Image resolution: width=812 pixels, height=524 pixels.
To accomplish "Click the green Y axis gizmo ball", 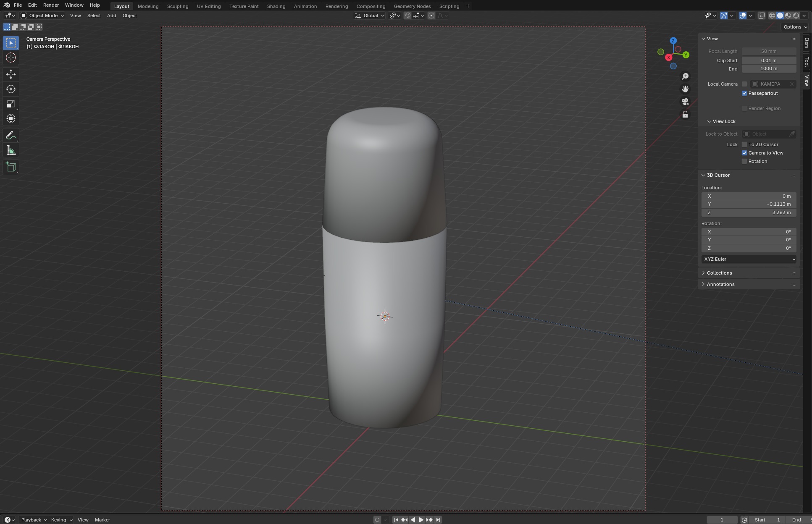I will pyautogui.click(x=686, y=55).
